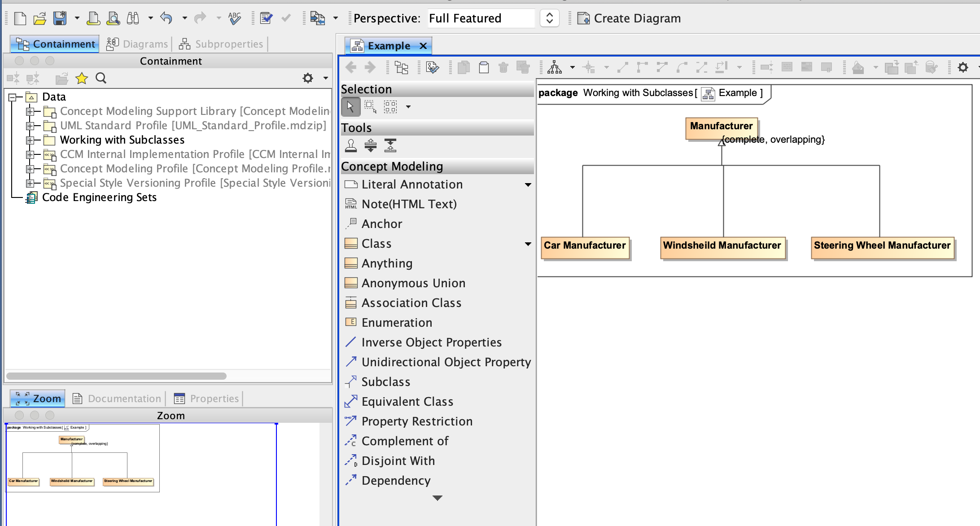This screenshot has width=980, height=526.
Task: Click the spell check ABC icon
Action: [234, 18]
